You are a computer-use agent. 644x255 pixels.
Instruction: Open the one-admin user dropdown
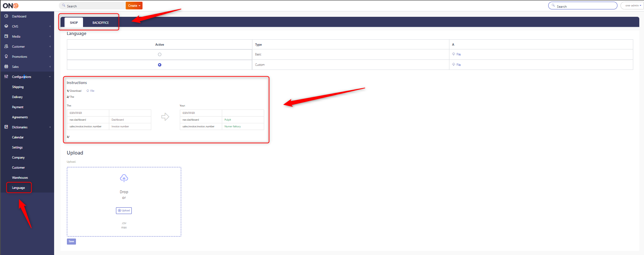(x=633, y=6)
